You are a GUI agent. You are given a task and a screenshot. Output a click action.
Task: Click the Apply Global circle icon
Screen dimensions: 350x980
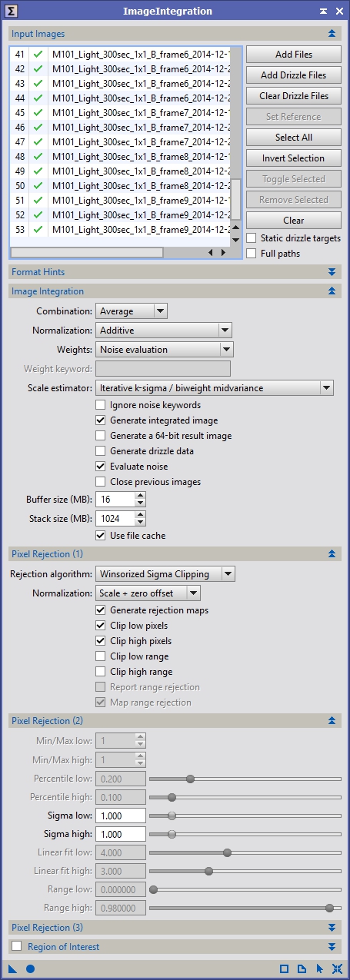31,968
